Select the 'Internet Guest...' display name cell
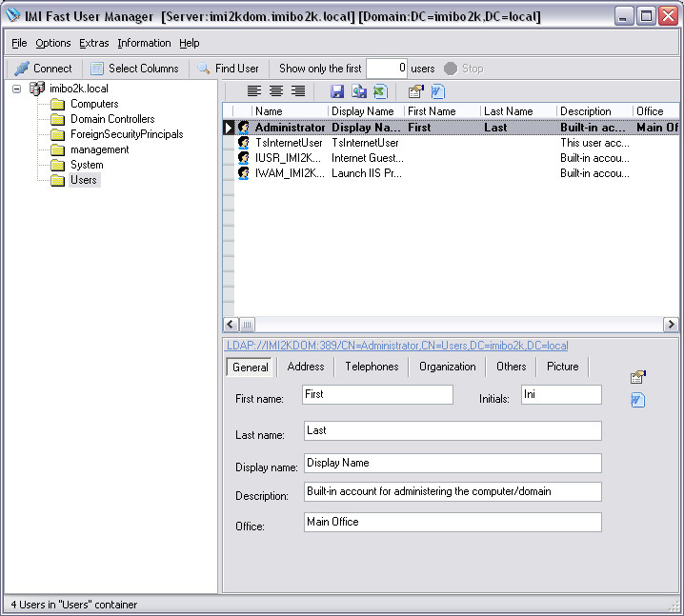Screen dimensions: 684x616 click(368, 158)
